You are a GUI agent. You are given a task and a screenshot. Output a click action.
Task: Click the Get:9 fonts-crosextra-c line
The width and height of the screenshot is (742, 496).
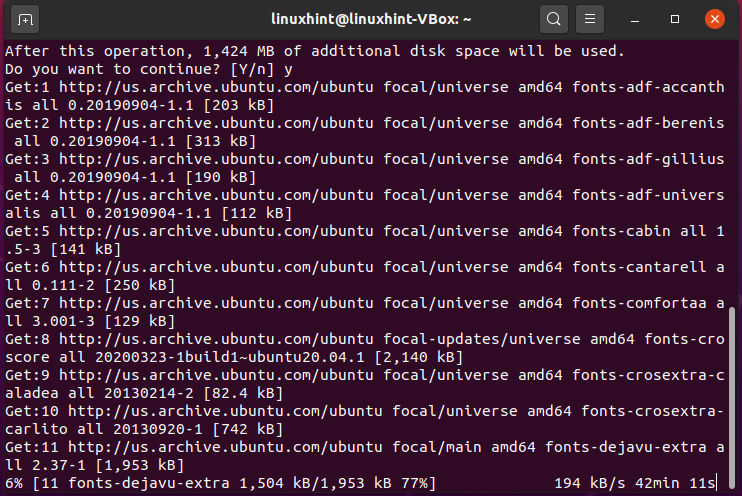(364, 375)
